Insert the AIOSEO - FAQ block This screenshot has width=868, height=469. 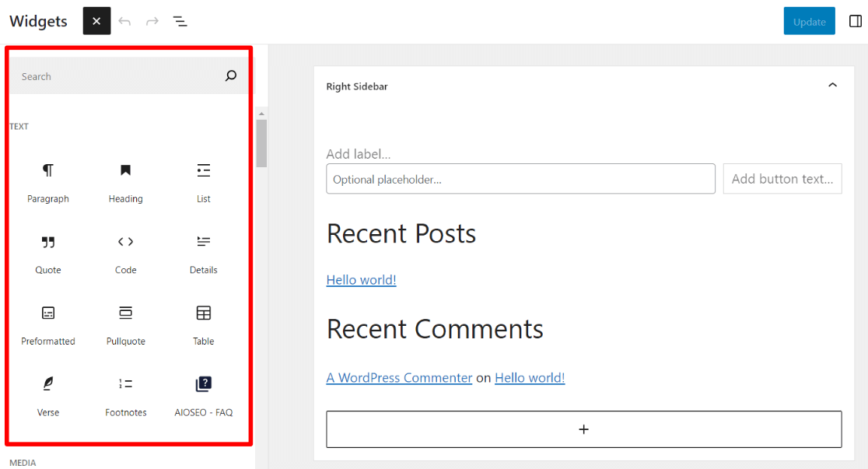(x=203, y=394)
